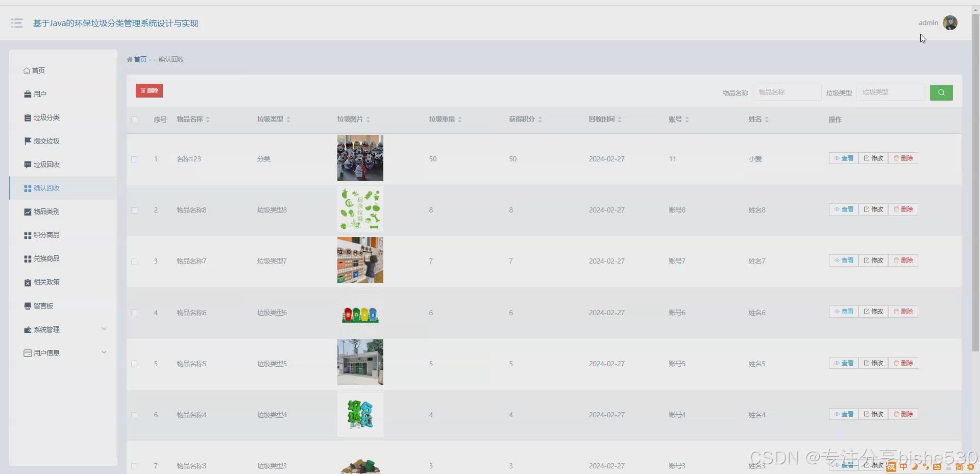The width and height of the screenshot is (980, 474).
Task: Click the page vertical scrollbar thumb
Action: (975, 183)
